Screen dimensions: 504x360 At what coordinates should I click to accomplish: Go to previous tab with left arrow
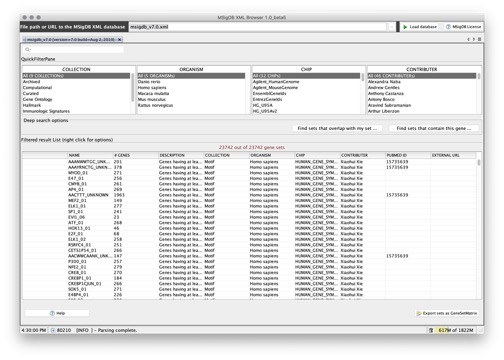coord(468,39)
